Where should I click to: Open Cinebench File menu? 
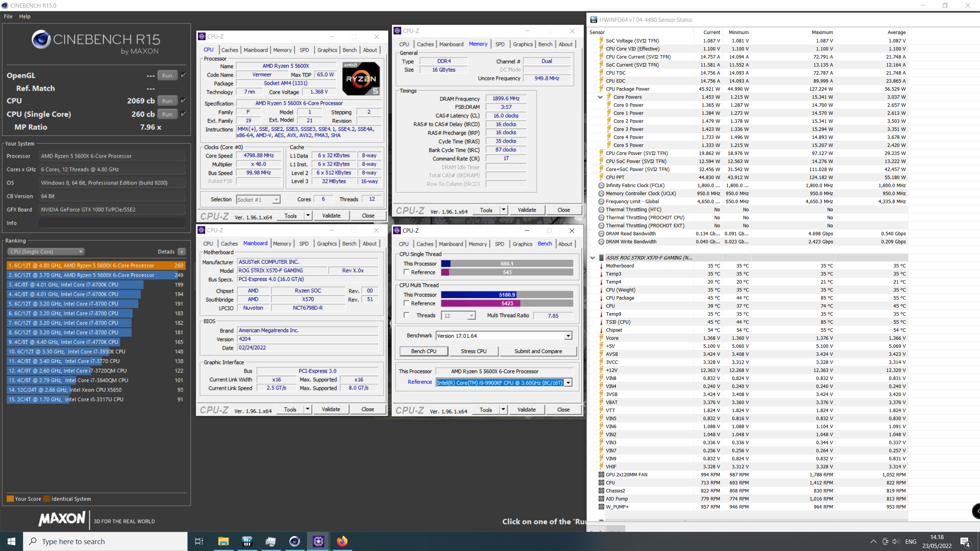point(8,16)
